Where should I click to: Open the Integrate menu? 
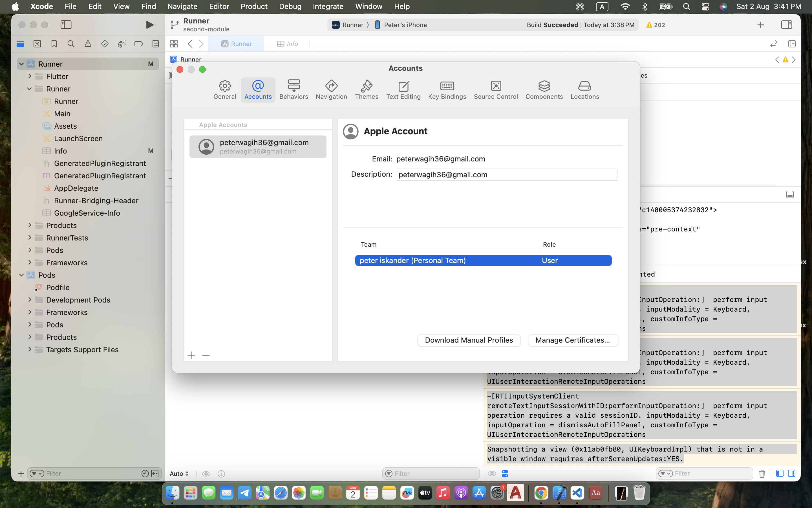point(328,6)
